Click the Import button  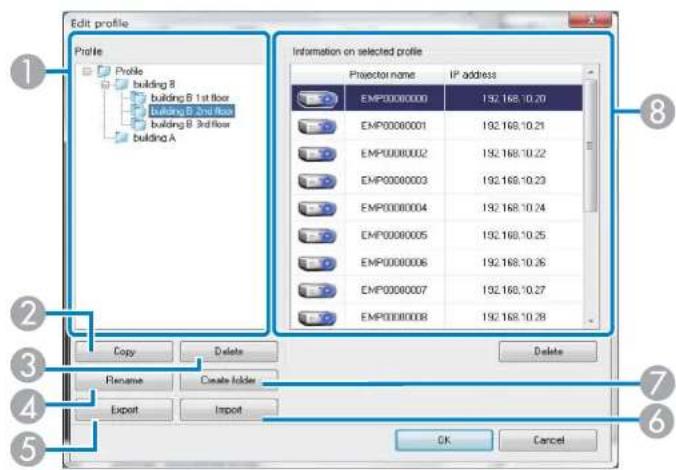(x=229, y=410)
